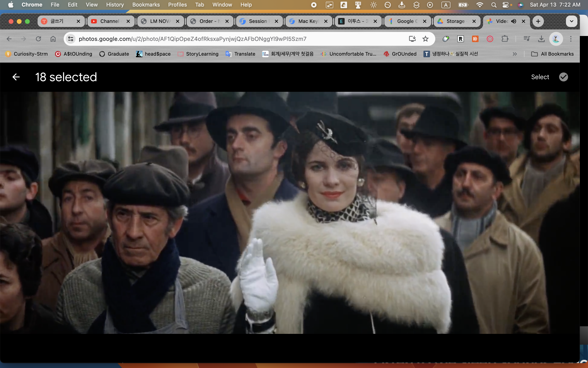Viewport: 588px width, 368px height.
Task: Open the History menu
Action: (115, 5)
